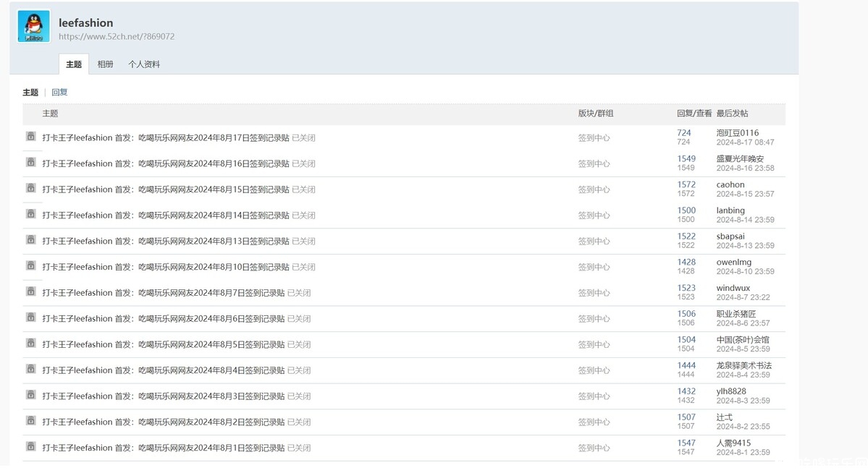Open the 2024年8月7日签到记录贴 thread

[x=164, y=293]
